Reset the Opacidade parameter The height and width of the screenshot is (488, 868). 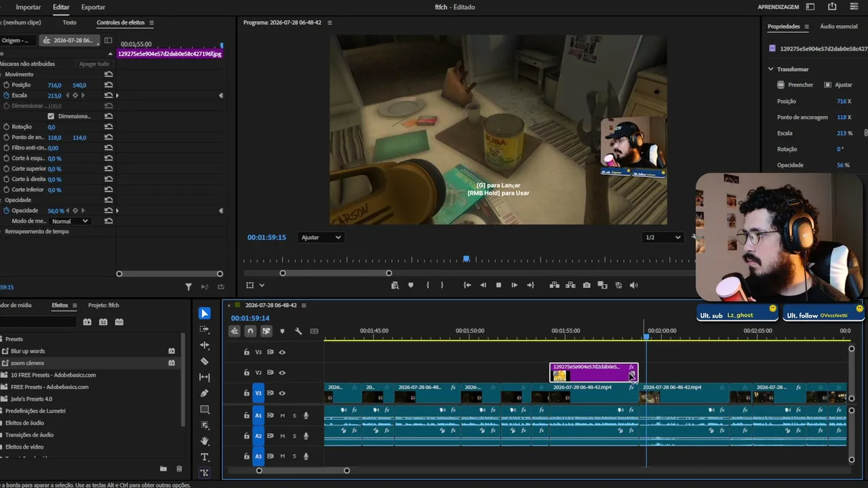click(108, 211)
